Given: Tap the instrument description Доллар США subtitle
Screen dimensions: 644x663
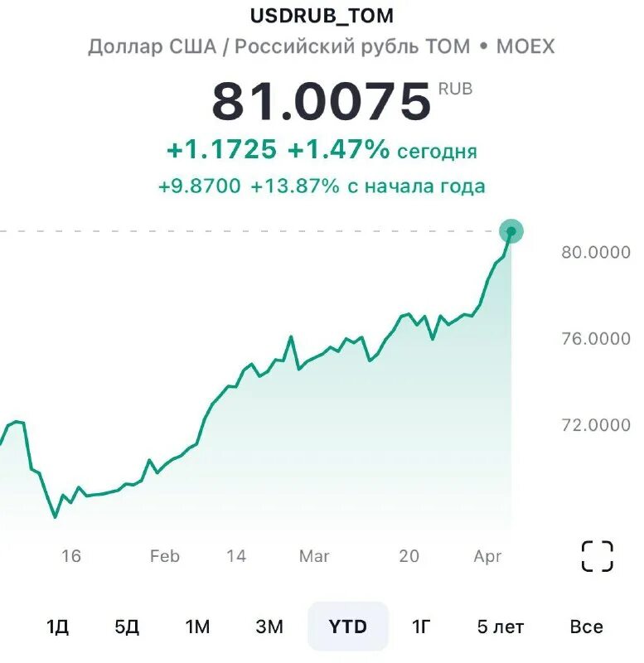Looking at the screenshot, I should (322, 46).
